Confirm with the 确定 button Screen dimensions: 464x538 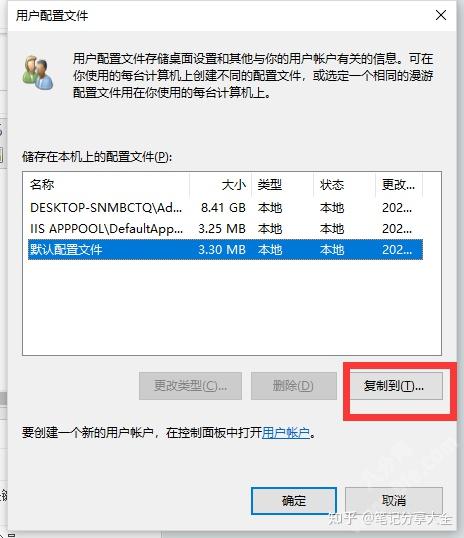[x=294, y=501]
